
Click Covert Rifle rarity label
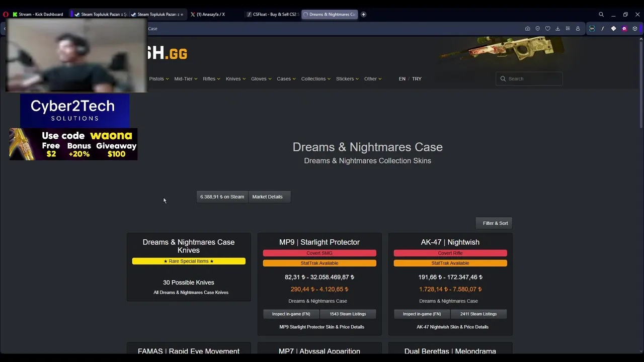pyautogui.click(x=450, y=253)
